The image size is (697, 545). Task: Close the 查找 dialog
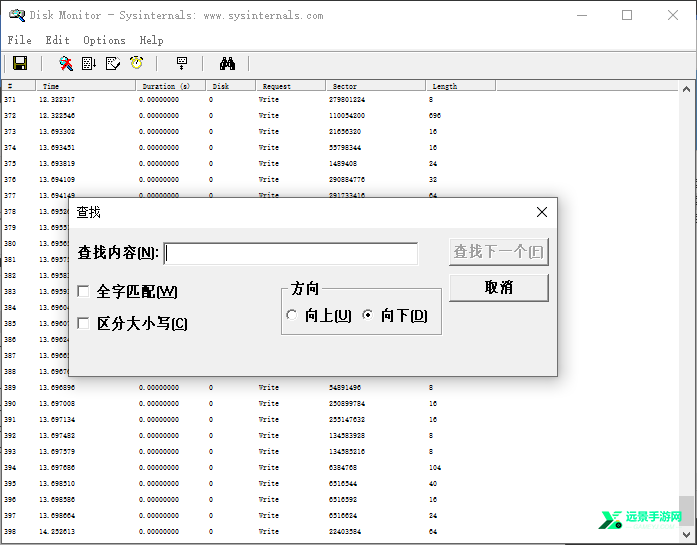point(541,212)
